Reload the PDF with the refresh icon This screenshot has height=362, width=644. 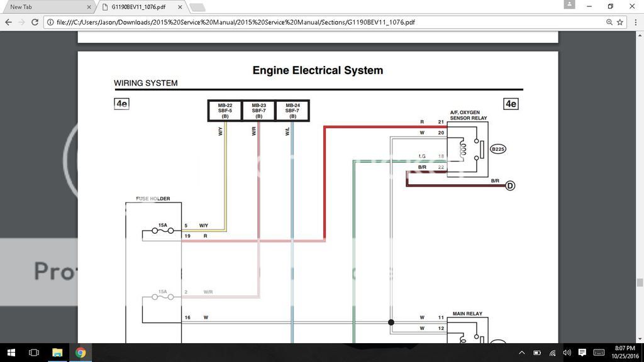pyautogui.click(x=35, y=21)
